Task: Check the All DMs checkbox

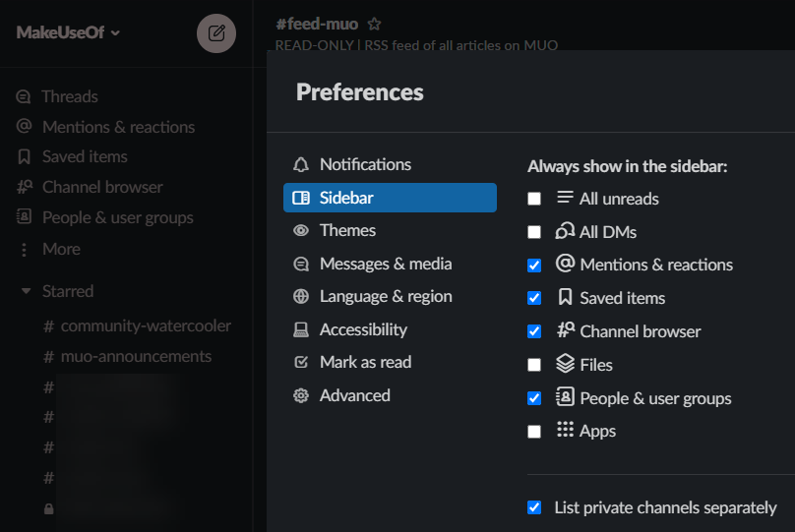Action: [x=534, y=232]
